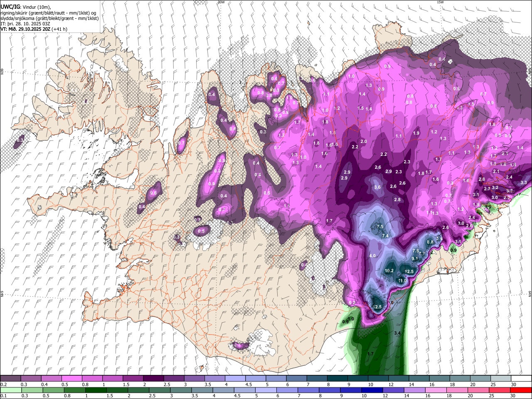This screenshot has height=399, width=532.
Task: Click the dark purple snow legend swatch between 2 and 2.5
Action: click(x=153, y=378)
